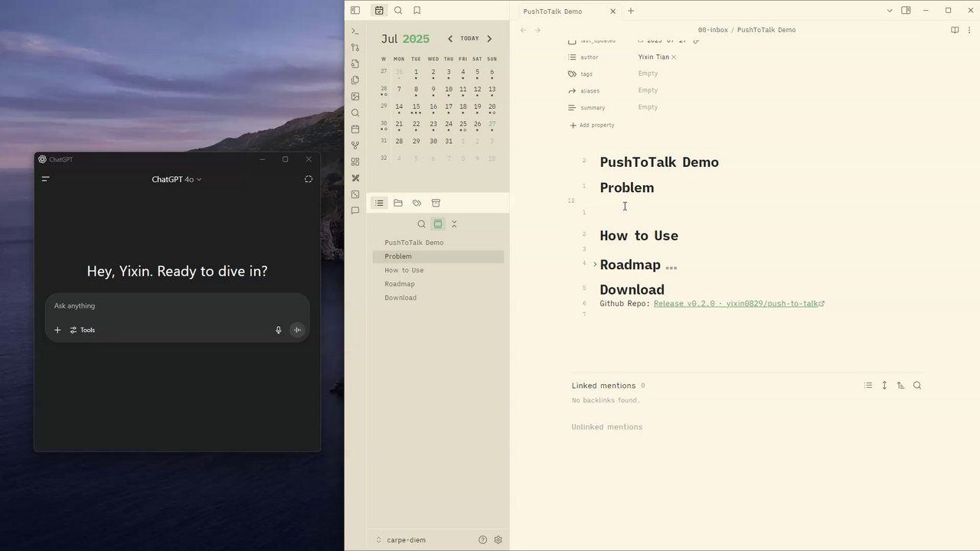Change backlinks sort order
Image resolution: width=980 pixels, height=551 pixels.
click(x=884, y=386)
